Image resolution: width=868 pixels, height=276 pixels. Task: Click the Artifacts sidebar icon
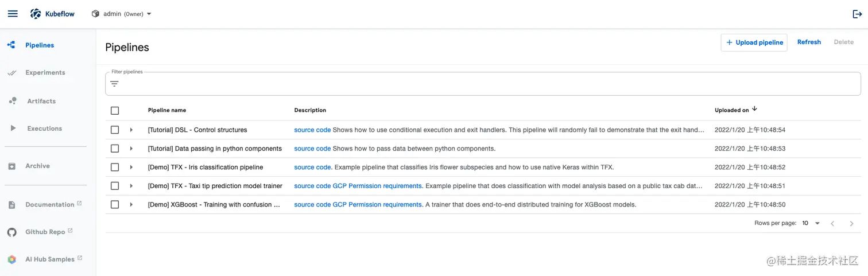point(12,101)
